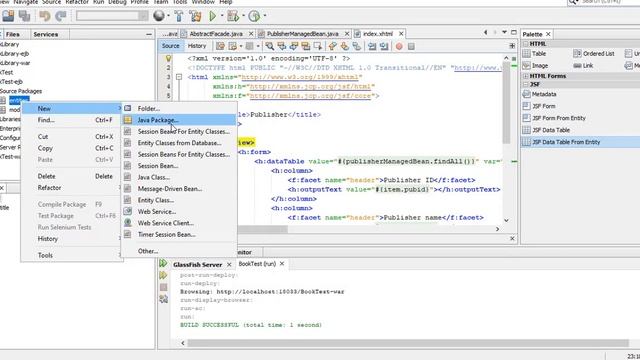640x360 pixels.
Task: Click the Output window horizontal scrollbar
Action: click(x=408, y=343)
